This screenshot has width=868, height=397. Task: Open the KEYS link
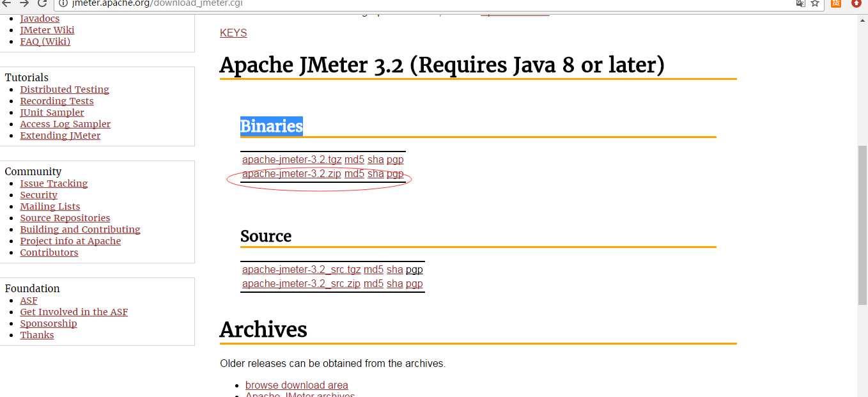click(x=233, y=33)
